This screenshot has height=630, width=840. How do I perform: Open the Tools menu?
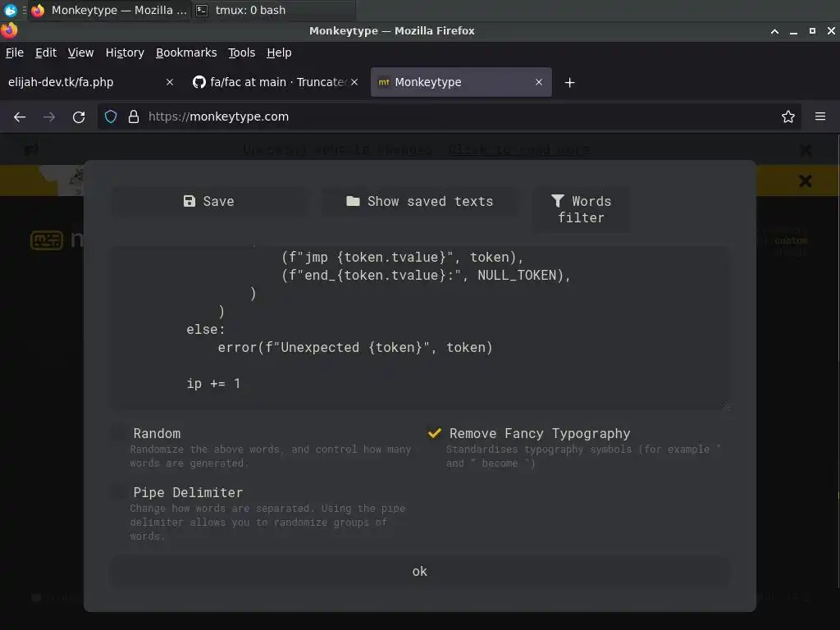(x=242, y=52)
